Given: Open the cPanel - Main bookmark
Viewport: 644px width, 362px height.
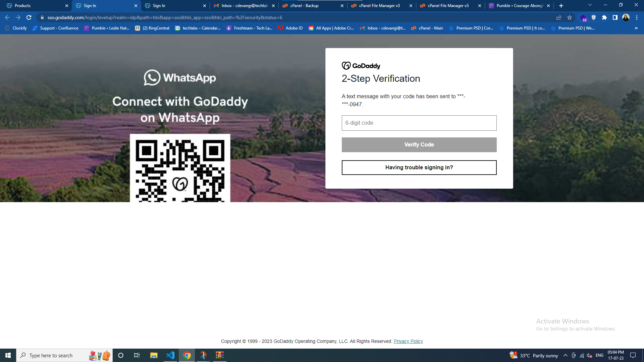Looking at the screenshot, I should click(427, 28).
